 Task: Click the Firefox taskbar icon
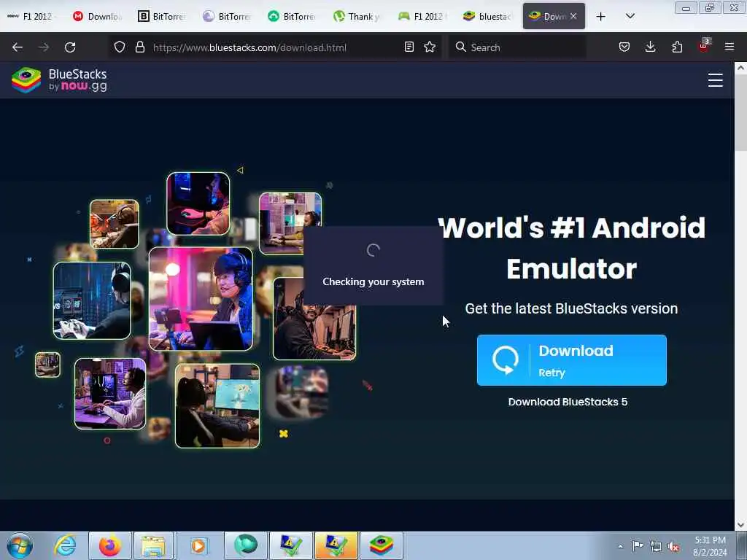click(109, 545)
